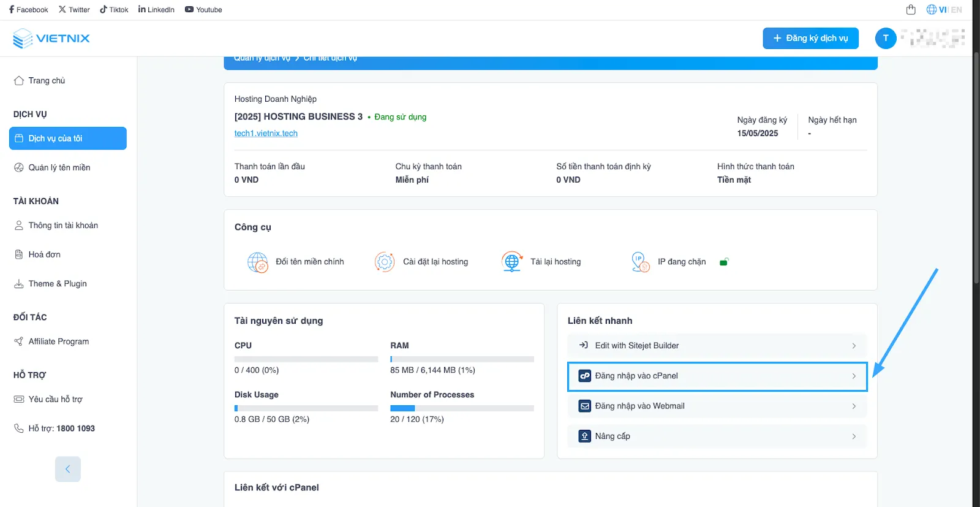
Task: Collapse the sidebar with chevron button
Action: click(x=68, y=469)
